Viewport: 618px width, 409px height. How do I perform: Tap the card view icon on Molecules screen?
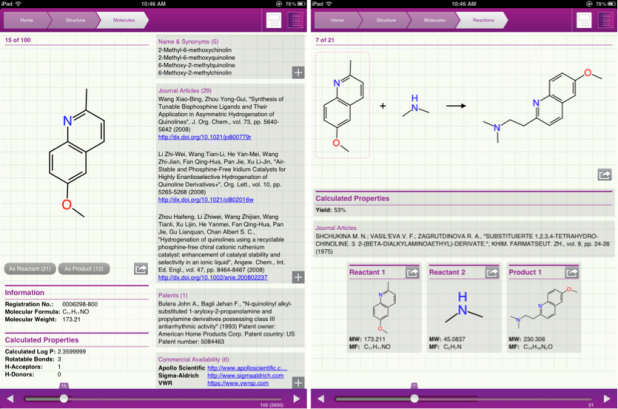[x=274, y=20]
